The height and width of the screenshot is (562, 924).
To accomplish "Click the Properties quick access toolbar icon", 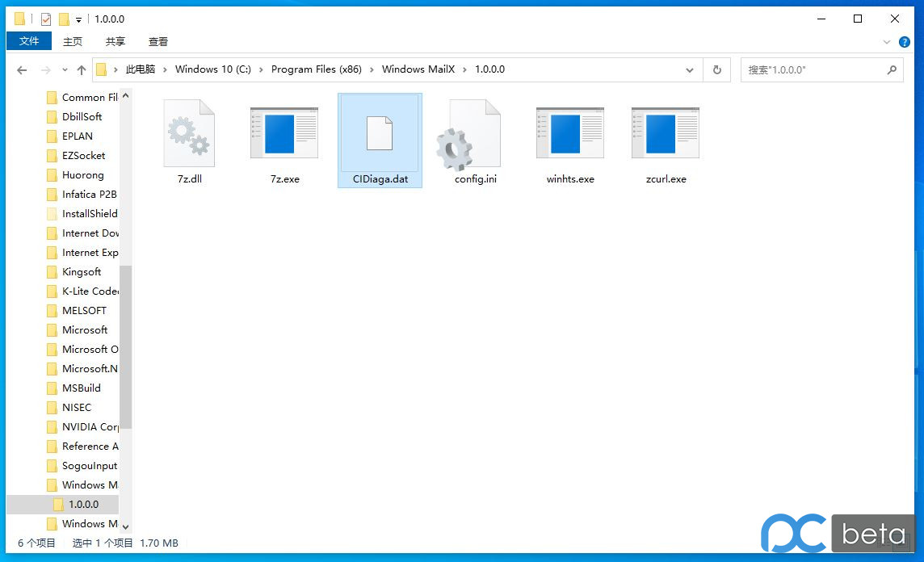I will (x=46, y=19).
